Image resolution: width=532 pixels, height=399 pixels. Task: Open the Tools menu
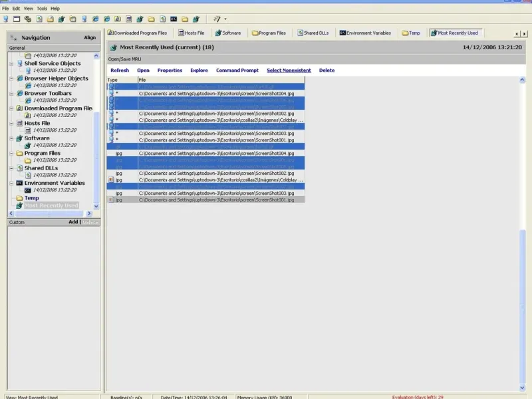[x=42, y=8]
